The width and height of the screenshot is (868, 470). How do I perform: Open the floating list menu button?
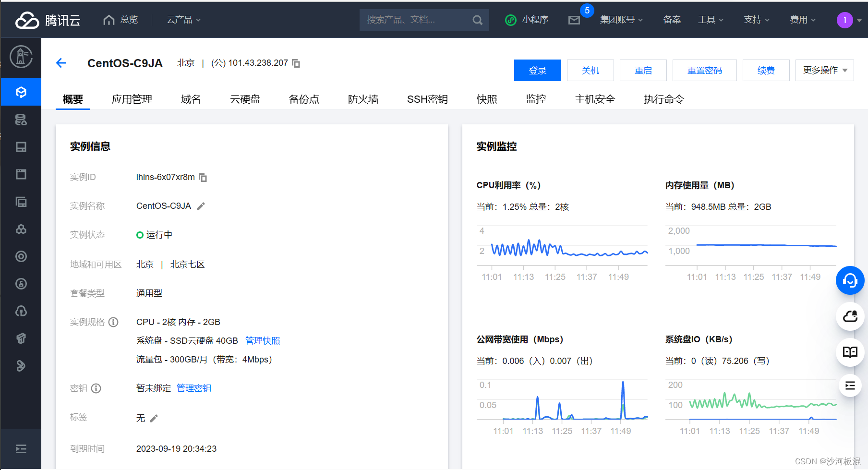(x=850, y=386)
